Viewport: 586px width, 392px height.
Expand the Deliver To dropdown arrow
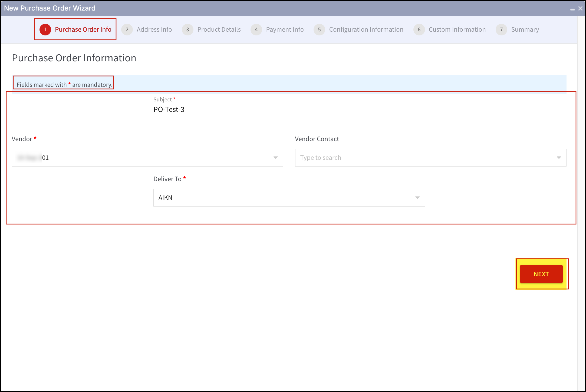pos(417,198)
